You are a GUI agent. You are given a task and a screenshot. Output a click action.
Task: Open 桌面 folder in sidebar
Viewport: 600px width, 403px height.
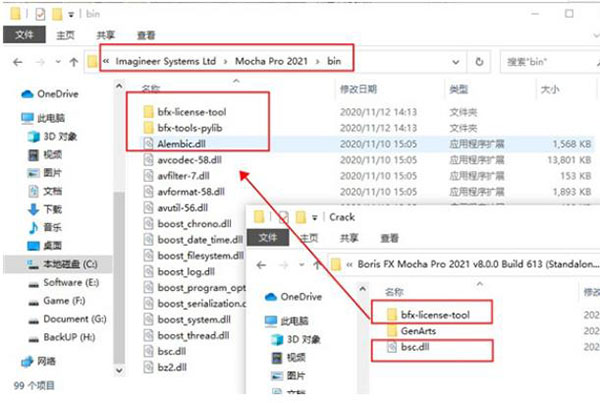click(45, 245)
